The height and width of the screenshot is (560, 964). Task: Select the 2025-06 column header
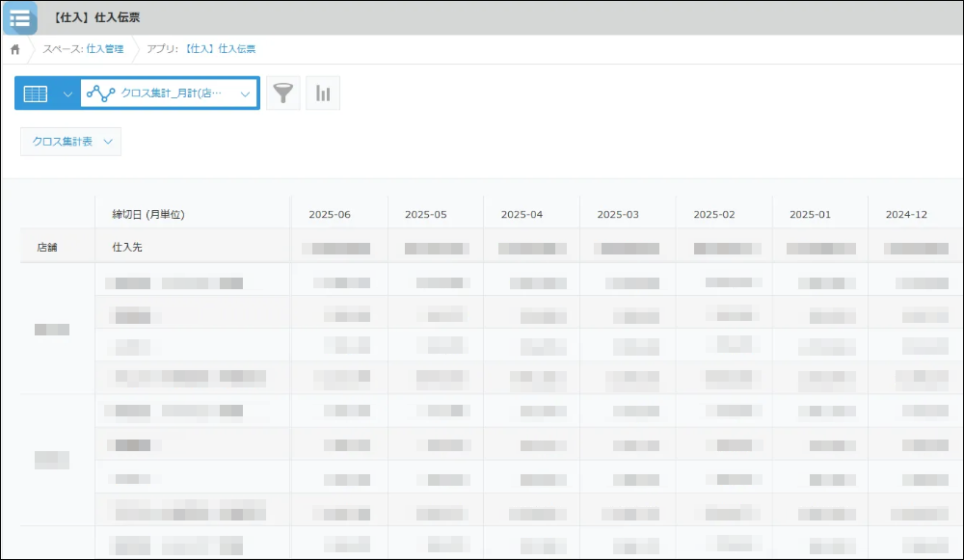pos(329,214)
